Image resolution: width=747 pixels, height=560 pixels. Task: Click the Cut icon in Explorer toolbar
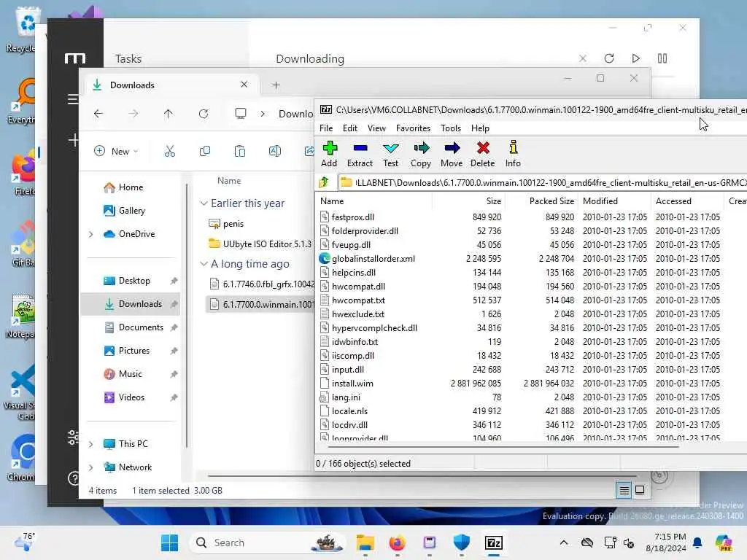pos(169,152)
